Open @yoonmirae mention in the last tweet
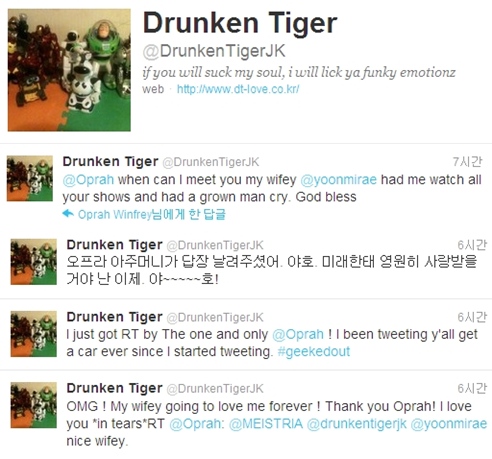 (x=449, y=424)
